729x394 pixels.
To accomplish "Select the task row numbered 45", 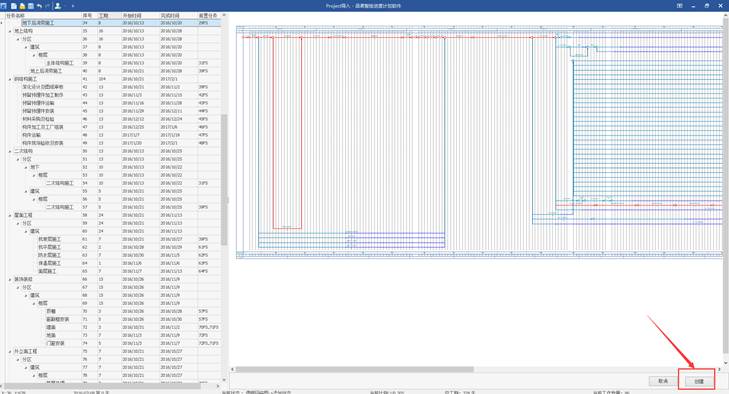I will tap(113, 111).
